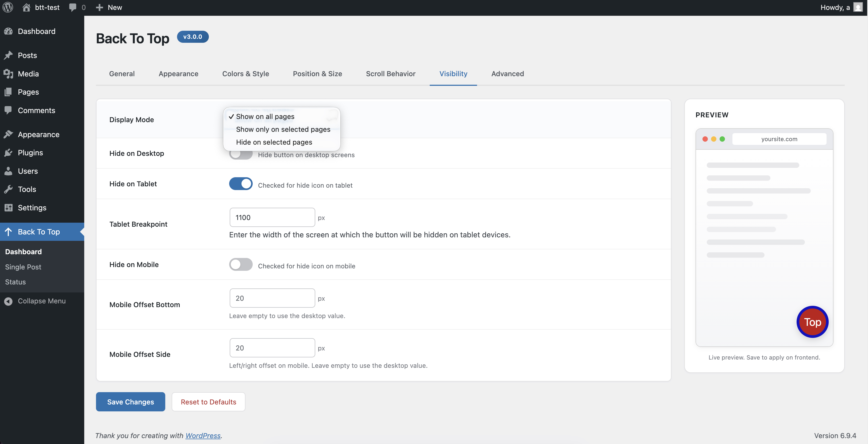Open the WordPress logo menu
This screenshot has width=868, height=444.
tap(7, 7)
